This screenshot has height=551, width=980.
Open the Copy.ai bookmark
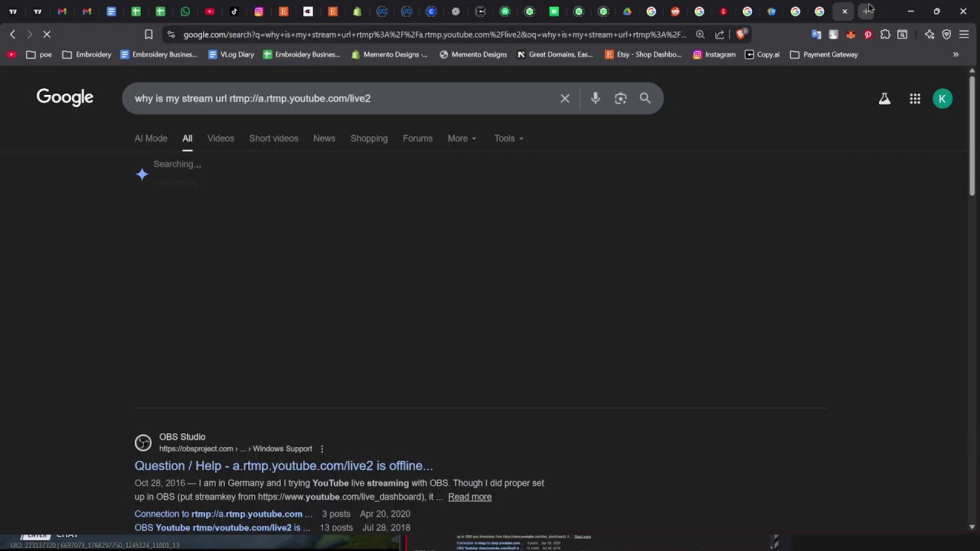tap(762, 54)
